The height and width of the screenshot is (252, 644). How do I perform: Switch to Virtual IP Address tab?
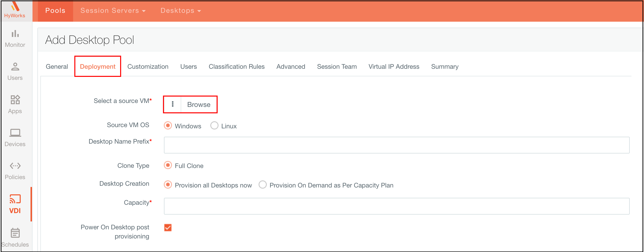coord(394,67)
